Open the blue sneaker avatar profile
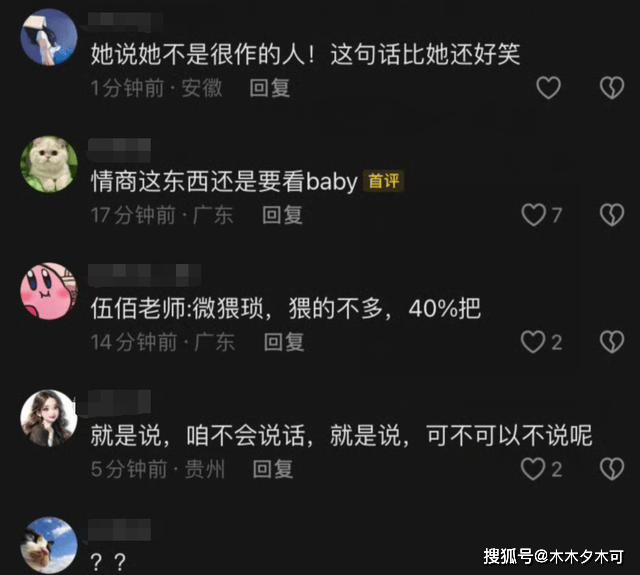This screenshot has width=640, height=575. pyautogui.click(x=49, y=37)
